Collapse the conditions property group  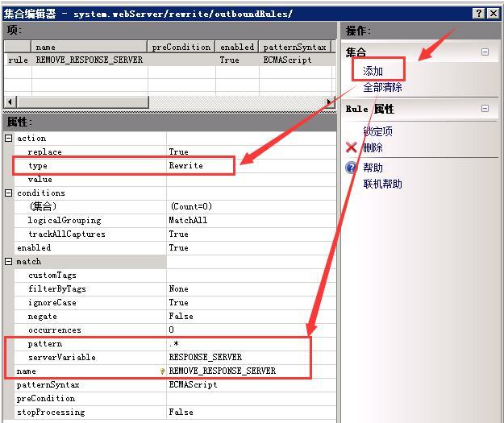point(9,193)
